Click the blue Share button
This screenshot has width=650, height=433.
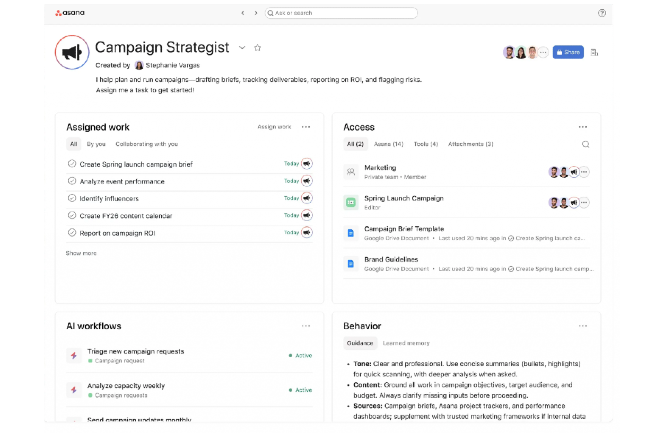(568, 52)
